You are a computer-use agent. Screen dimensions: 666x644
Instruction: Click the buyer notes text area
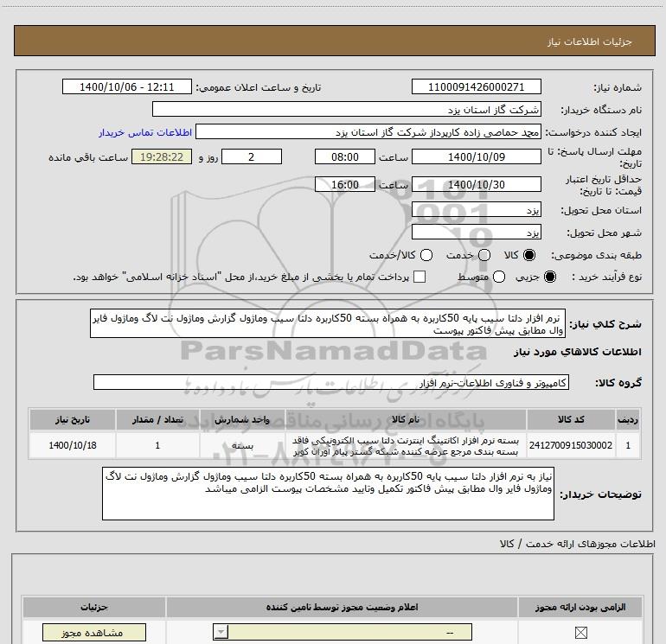point(328,494)
